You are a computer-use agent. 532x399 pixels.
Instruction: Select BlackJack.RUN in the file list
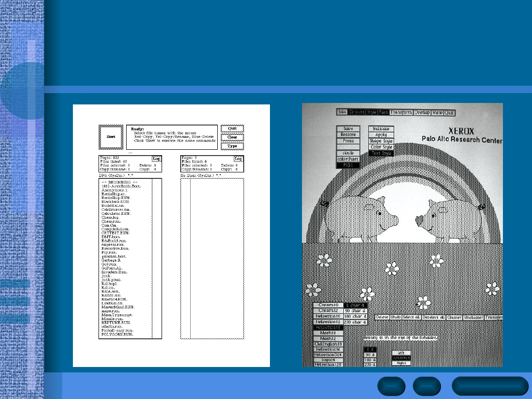click(x=116, y=202)
